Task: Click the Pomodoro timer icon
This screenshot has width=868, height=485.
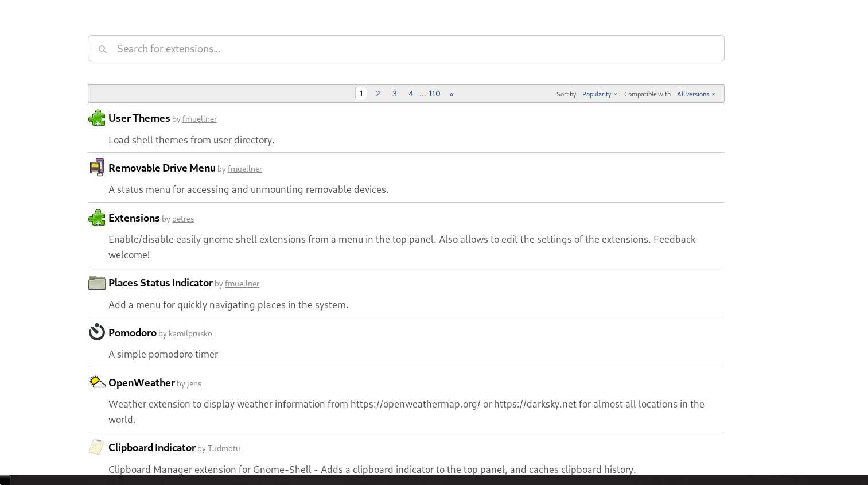Action: pyautogui.click(x=97, y=332)
